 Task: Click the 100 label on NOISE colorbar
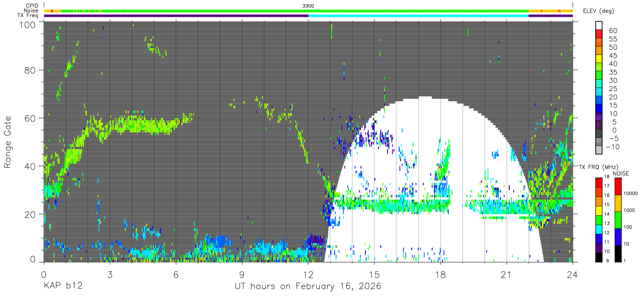(628, 227)
